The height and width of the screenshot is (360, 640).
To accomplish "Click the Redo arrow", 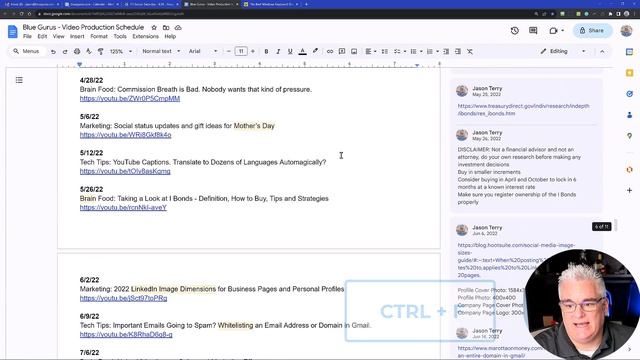I will pos(65,51).
